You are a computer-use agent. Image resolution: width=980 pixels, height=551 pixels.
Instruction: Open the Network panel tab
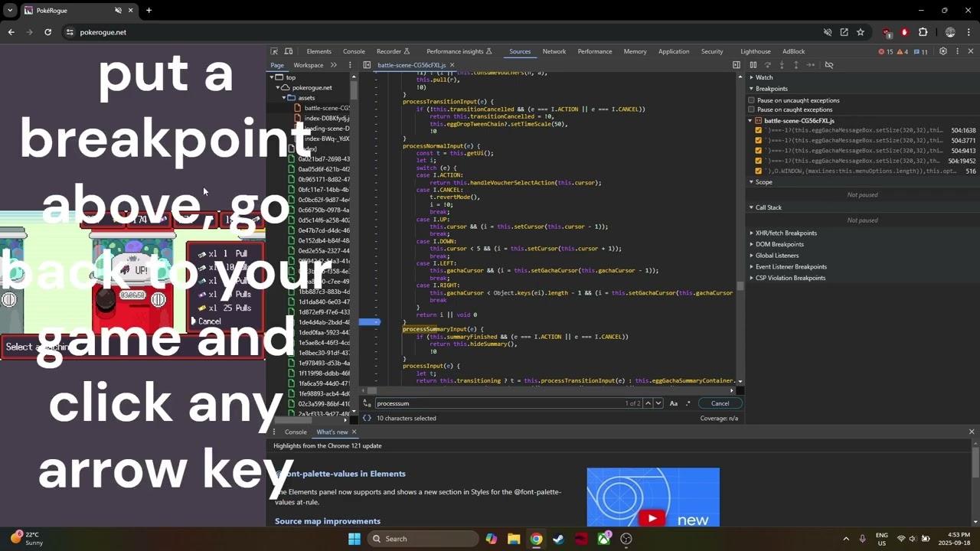tap(554, 51)
